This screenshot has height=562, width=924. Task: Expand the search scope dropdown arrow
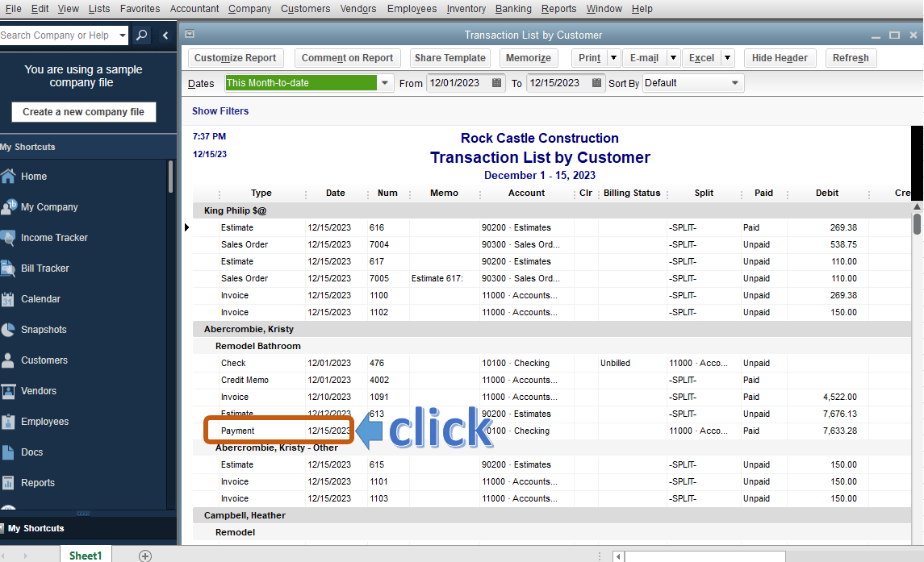[x=123, y=35]
